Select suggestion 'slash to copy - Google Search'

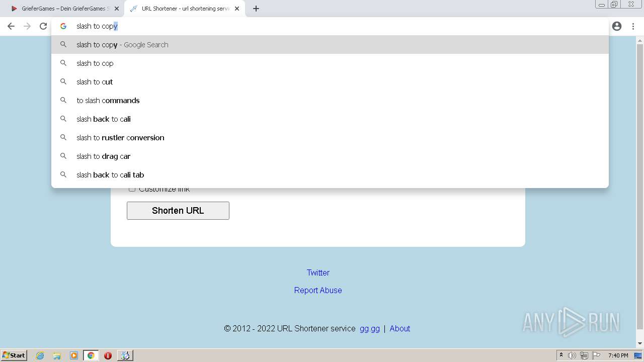pyautogui.click(x=330, y=45)
